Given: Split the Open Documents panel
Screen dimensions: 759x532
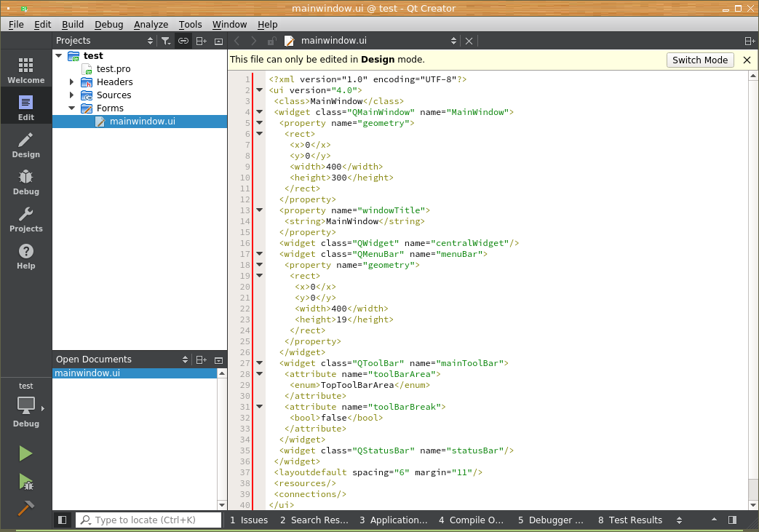Looking at the screenshot, I should [202, 360].
